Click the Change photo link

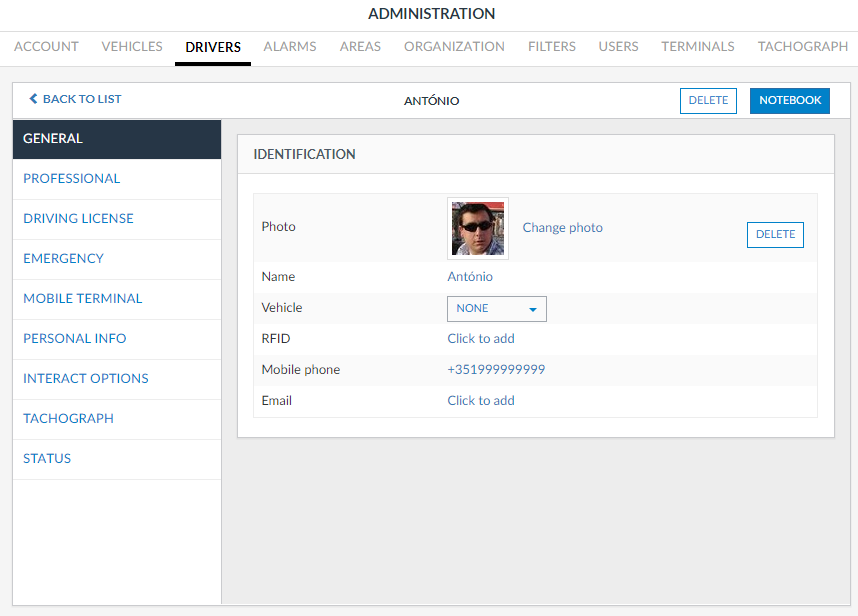(562, 228)
